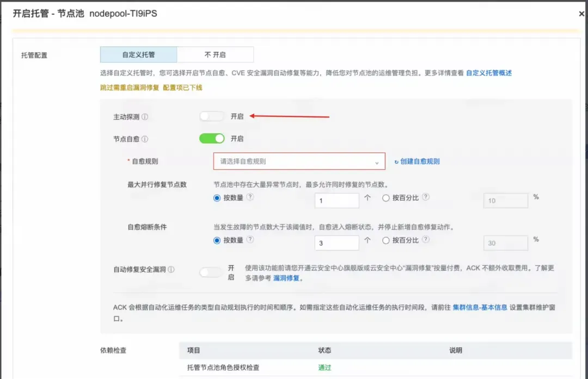Click the nodepool-TI9iPS title text

123,14
